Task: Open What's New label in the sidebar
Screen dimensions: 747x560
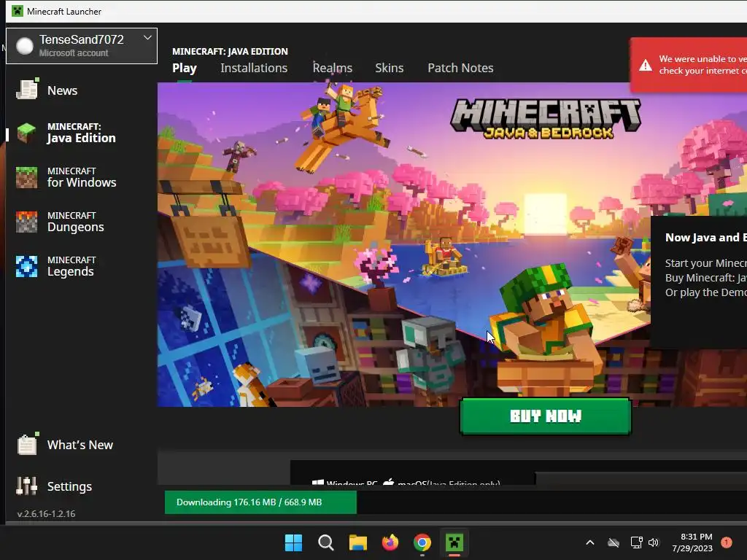Action: 80,445
